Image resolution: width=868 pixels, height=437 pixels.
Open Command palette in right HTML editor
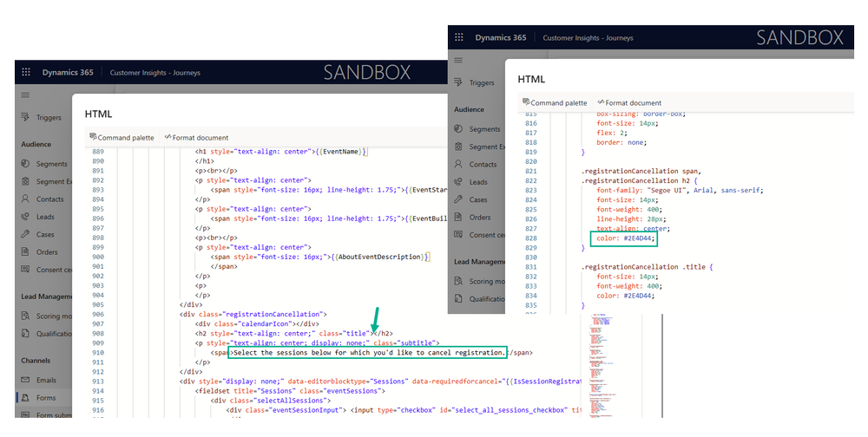[x=555, y=102]
